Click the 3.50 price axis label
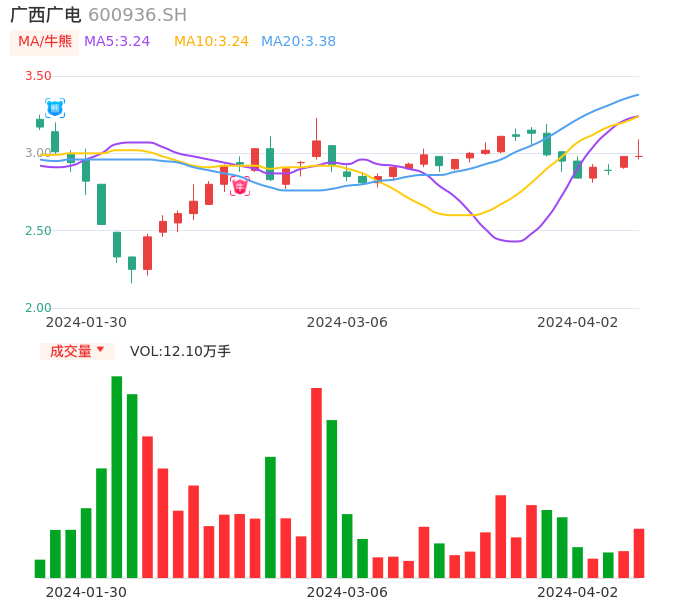The width and height of the screenshot is (686, 606). (x=38, y=76)
